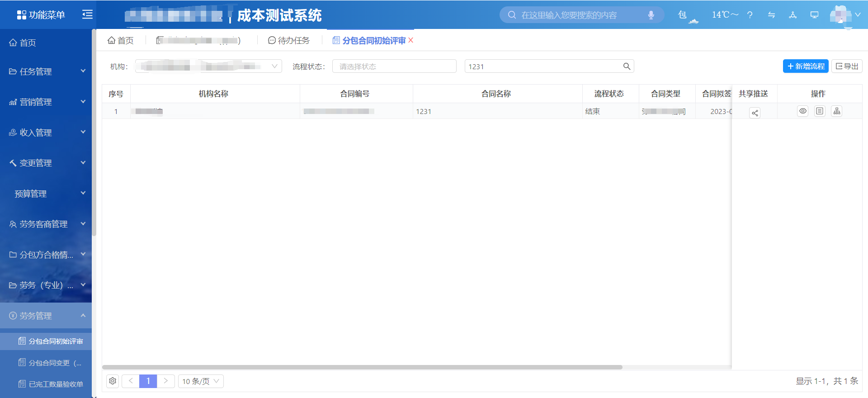This screenshot has height=398, width=868.
Task: Click the microphone voice search icon
Action: pyautogui.click(x=651, y=15)
